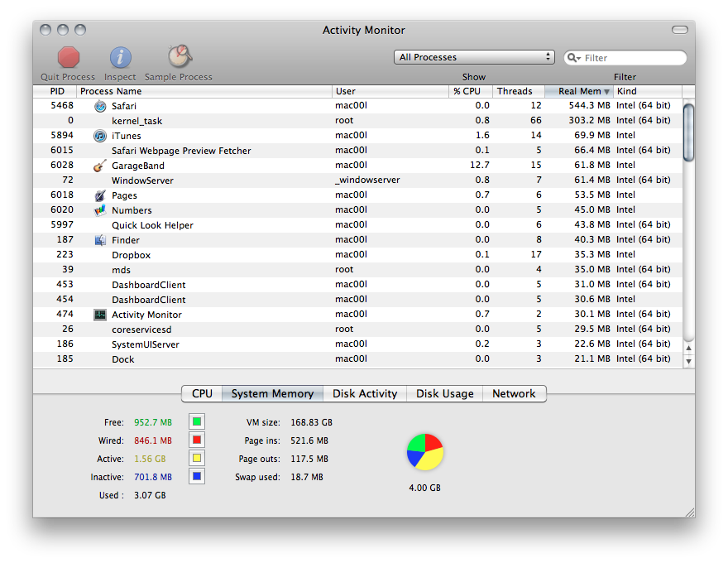
Task: Click the 544.3 MB Real Mem value
Action: tap(589, 105)
